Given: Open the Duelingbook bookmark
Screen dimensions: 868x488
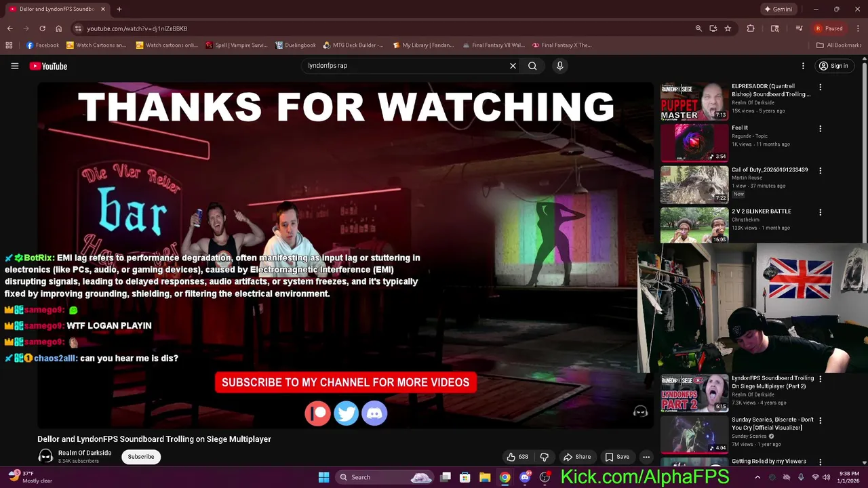Looking at the screenshot, I should (x=296, y=45).
